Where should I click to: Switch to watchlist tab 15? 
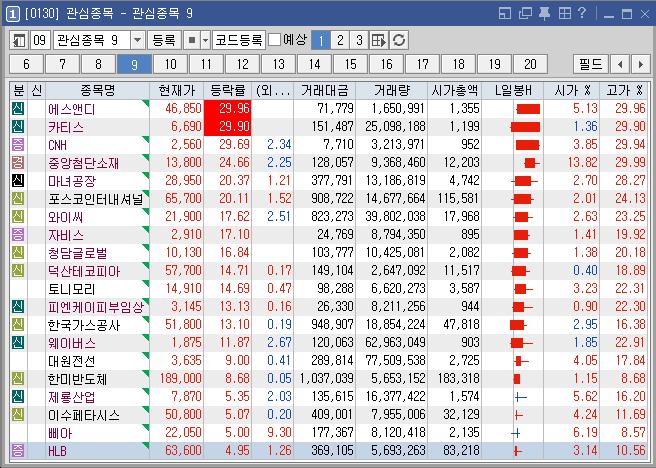[350, 64]
